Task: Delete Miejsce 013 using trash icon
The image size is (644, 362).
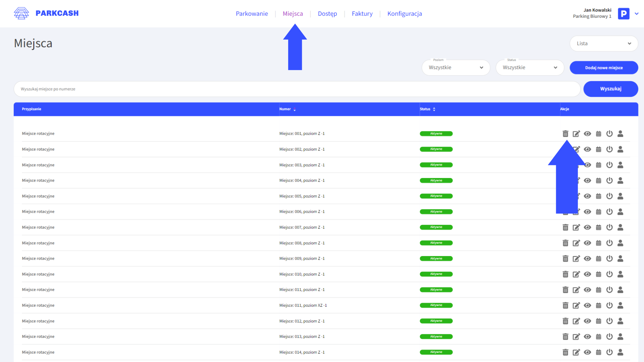Action: [x=565, y=337]
